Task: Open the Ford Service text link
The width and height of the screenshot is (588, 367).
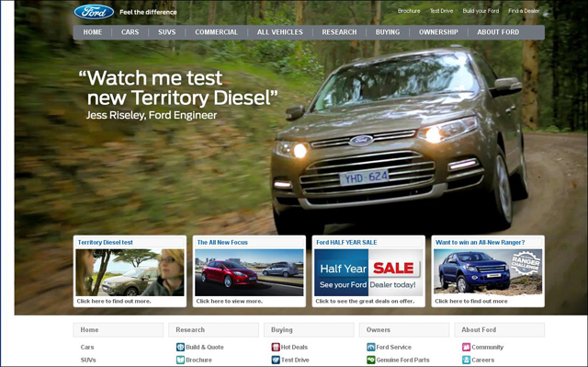Action: (x=394, y=347)
